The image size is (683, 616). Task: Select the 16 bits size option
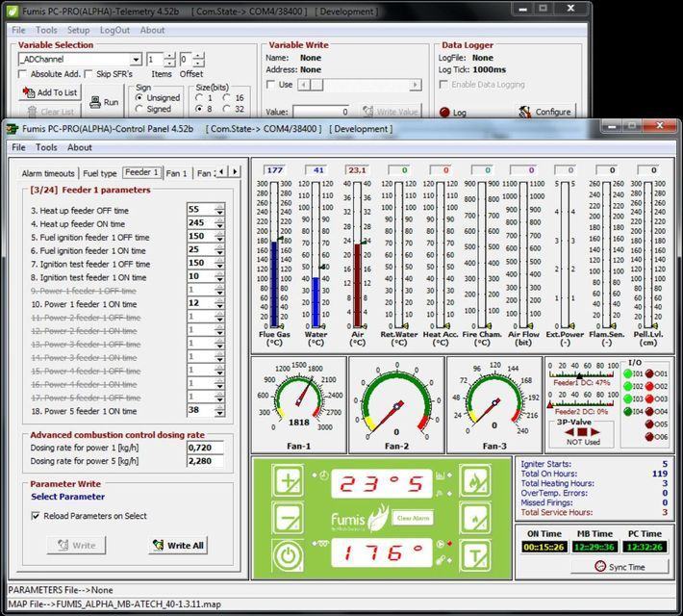(226, 97)
